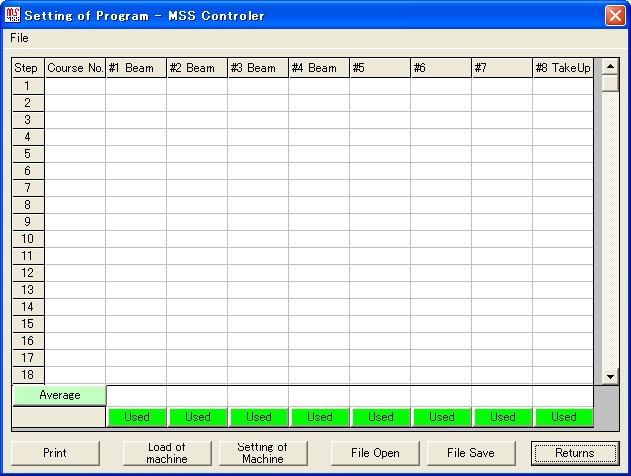Image resolution: width=631 pixels, height=476 pixels.
Task: Toggle the Used button under #8 TakeUp
Action: (564, 417)
